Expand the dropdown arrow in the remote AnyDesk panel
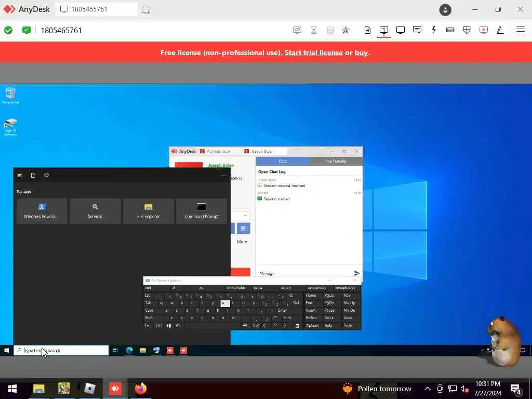The height and width of the screenshot is (399, 532). coord(245,216)
